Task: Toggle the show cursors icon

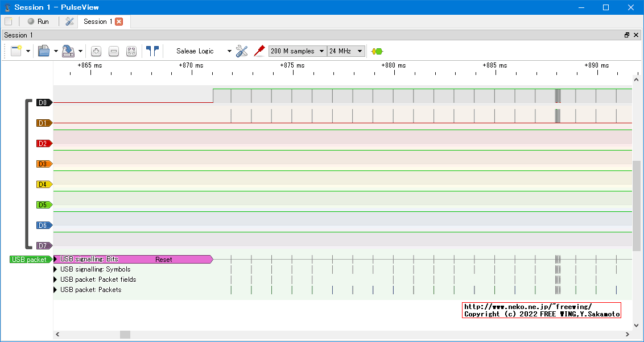Action: pyautogui.click(x=152, y=51)
